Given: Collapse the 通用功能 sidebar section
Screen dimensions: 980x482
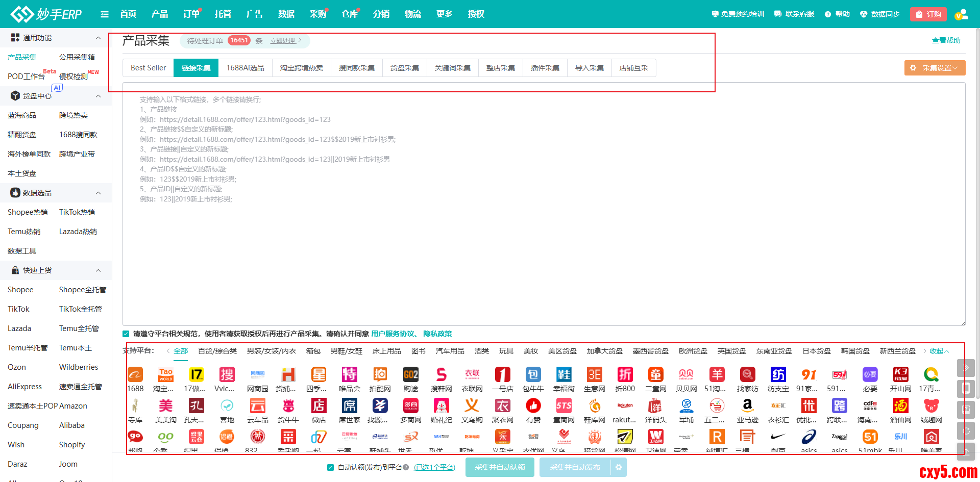Looking at the screenshot, I should (x=98, y=38).
